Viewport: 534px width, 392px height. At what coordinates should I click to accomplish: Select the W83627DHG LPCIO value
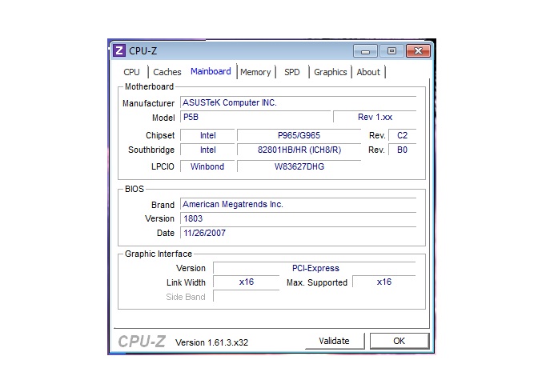[299, 166]
